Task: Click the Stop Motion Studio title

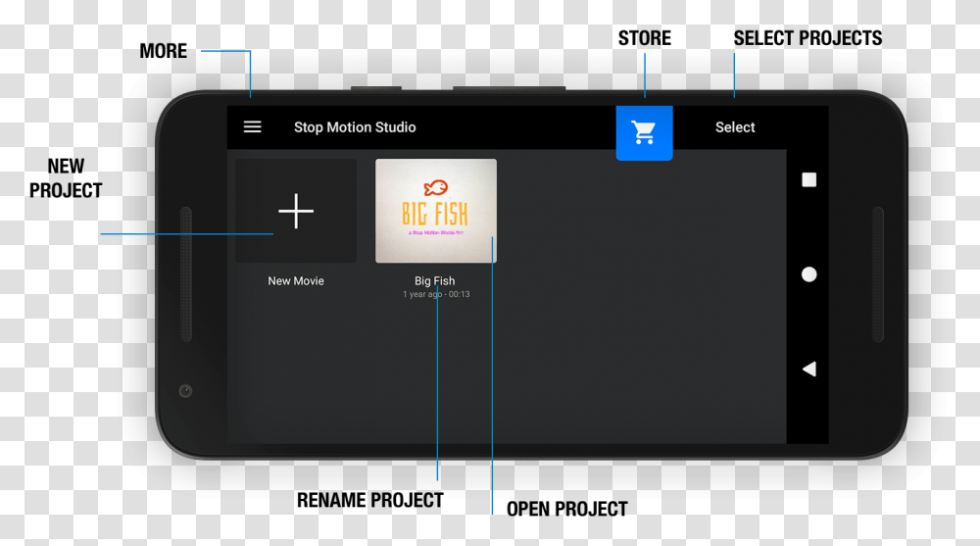Action: click(x=355, y=127)
